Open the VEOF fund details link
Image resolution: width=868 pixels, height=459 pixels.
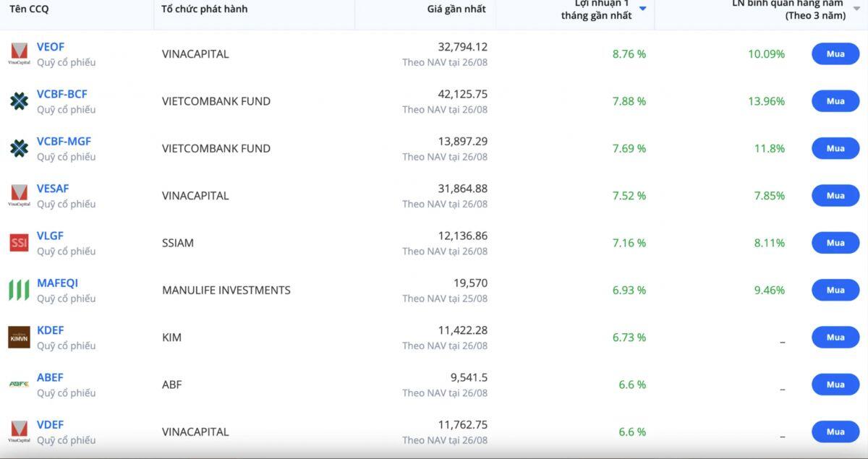click(x=51, y=47)
